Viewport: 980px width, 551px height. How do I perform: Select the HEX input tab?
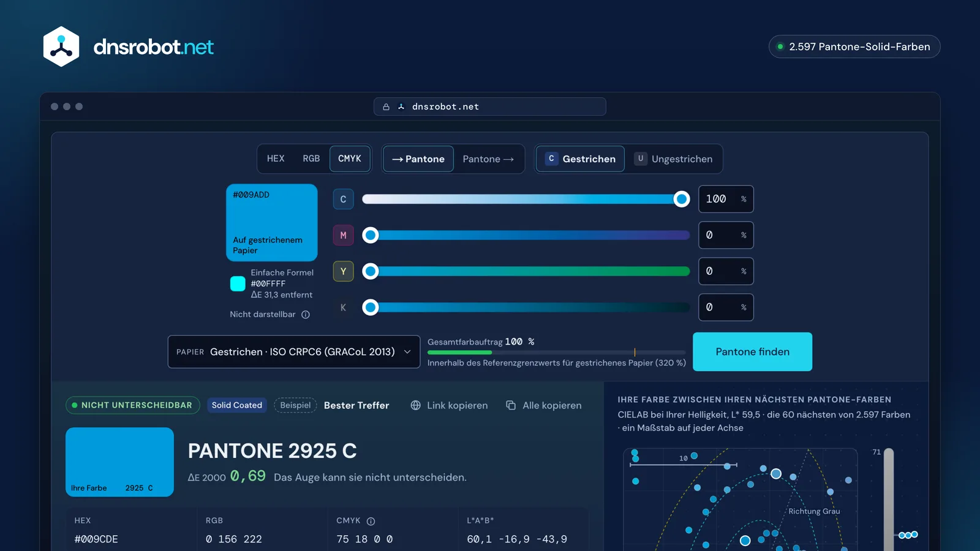pos(276,159)
